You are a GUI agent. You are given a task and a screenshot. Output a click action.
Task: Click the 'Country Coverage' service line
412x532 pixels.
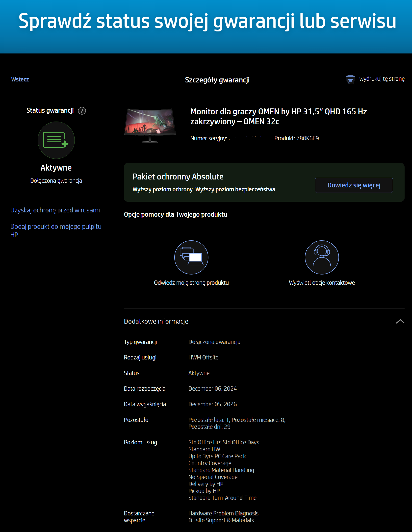point(210,463)
